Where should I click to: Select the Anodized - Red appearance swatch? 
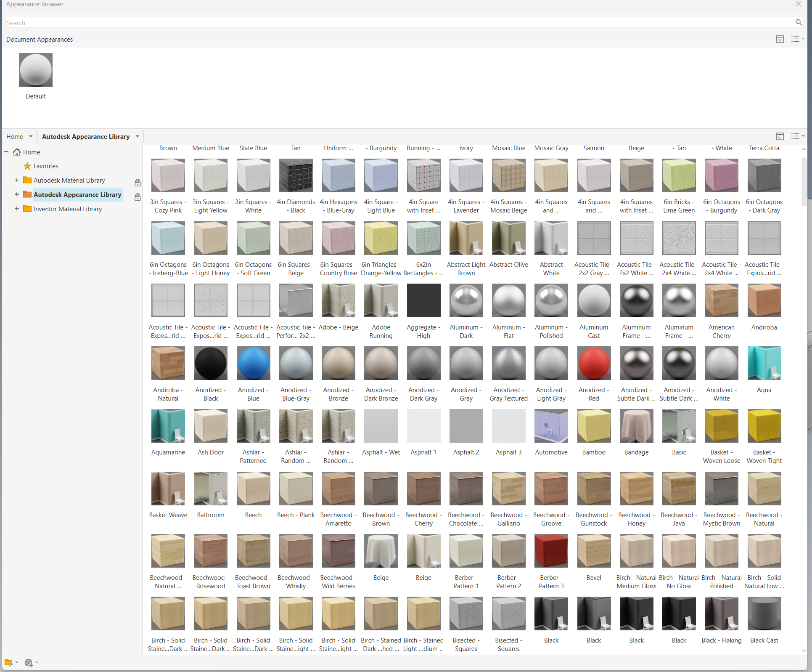(x=593, y=363)
